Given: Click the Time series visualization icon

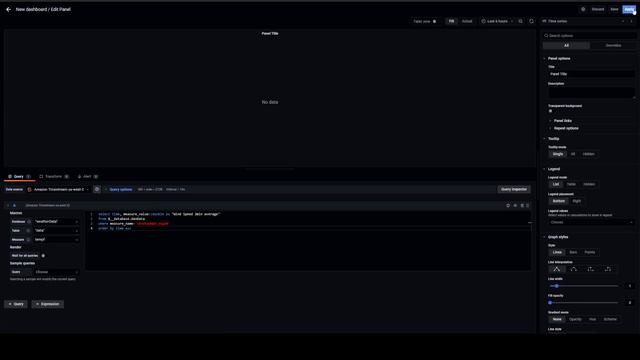Looking at the screenshot, I should [x=544, y=21].
